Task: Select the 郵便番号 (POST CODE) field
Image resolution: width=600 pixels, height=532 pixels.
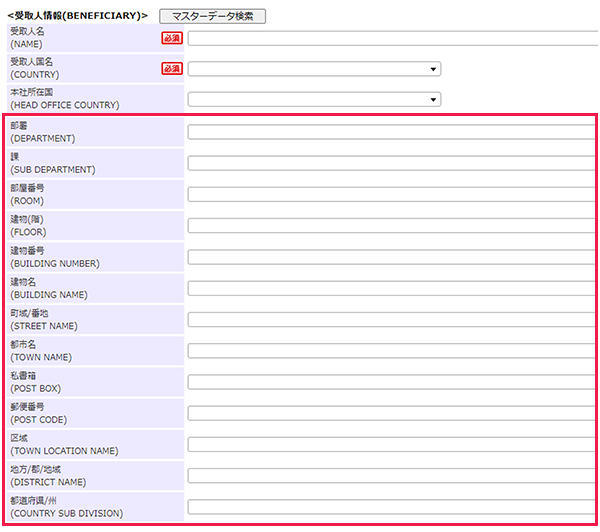Action: (390, 413)
